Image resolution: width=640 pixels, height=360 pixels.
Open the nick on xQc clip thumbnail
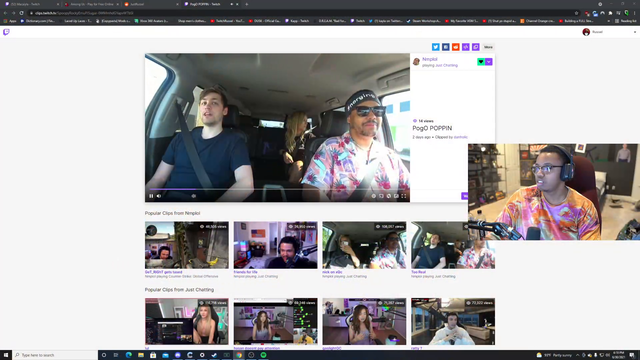tap(364, 245)
